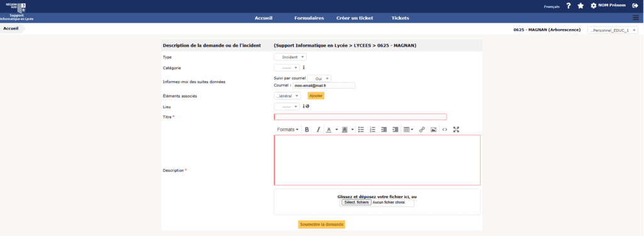This screenshot has width=644, height=236.
Task: Decrease indent in editor
Action: tap(384, 130)
